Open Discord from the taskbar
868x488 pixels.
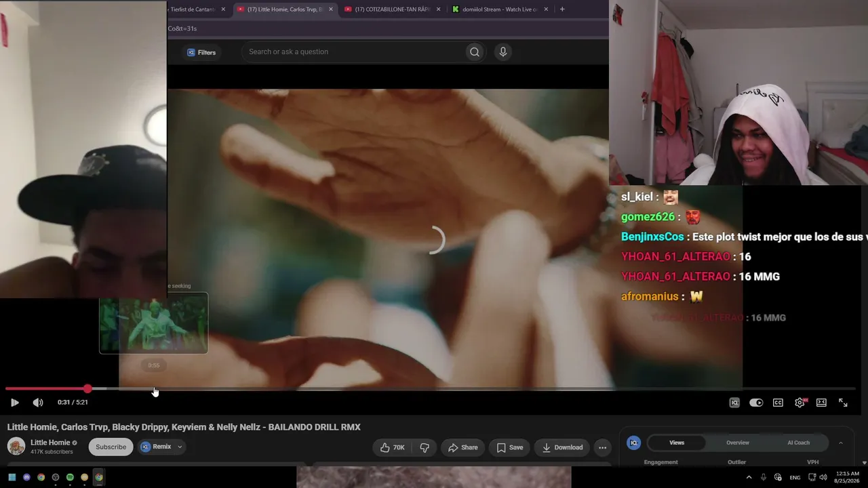[x=26, y=477]
